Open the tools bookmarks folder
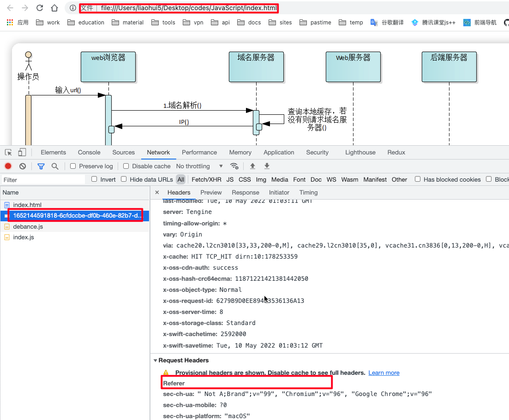This screenshot has height=420, width=509. (x=163, y=23)
